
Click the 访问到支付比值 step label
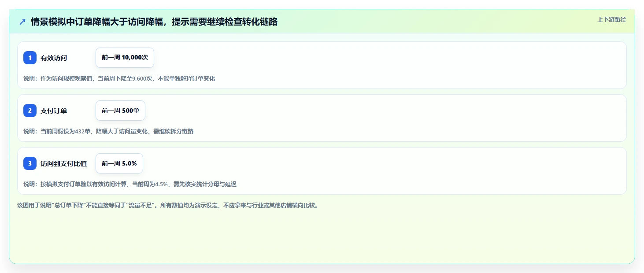point(63,163)
